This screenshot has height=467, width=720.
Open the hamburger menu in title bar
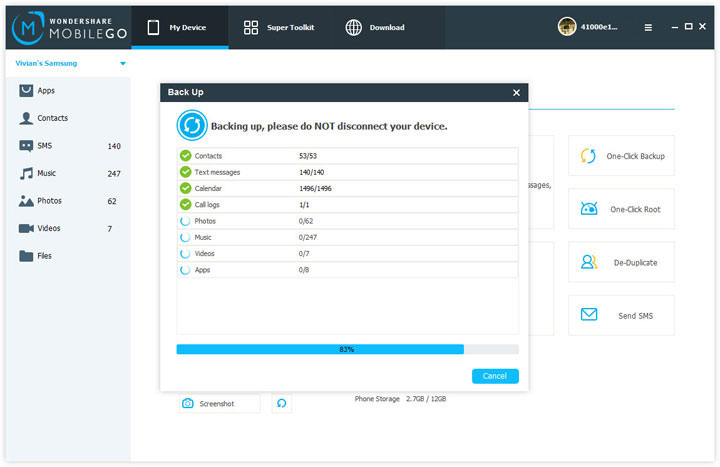click(648, 28)
